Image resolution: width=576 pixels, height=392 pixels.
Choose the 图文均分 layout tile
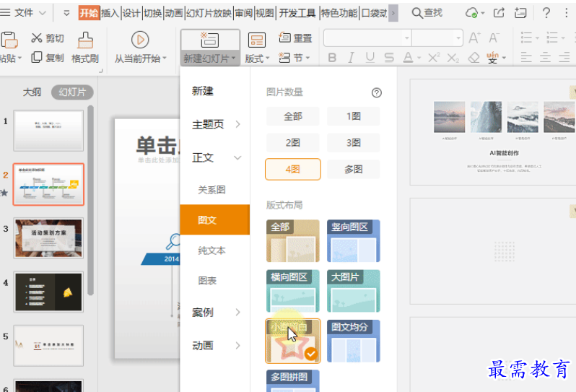pos(354,341)
